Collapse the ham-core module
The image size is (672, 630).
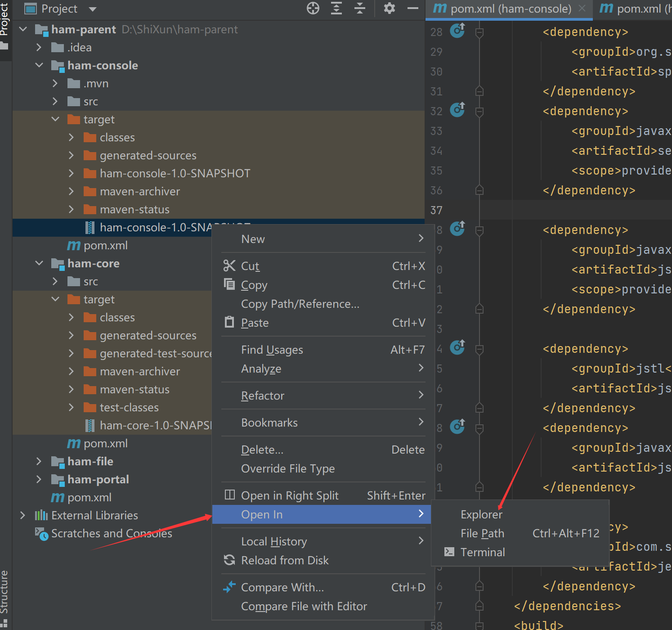point(39,263)
